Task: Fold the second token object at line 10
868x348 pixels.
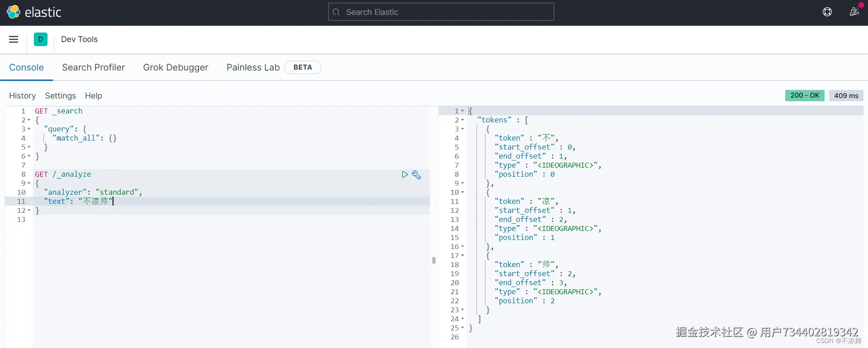Action: [x=462, y=193]
